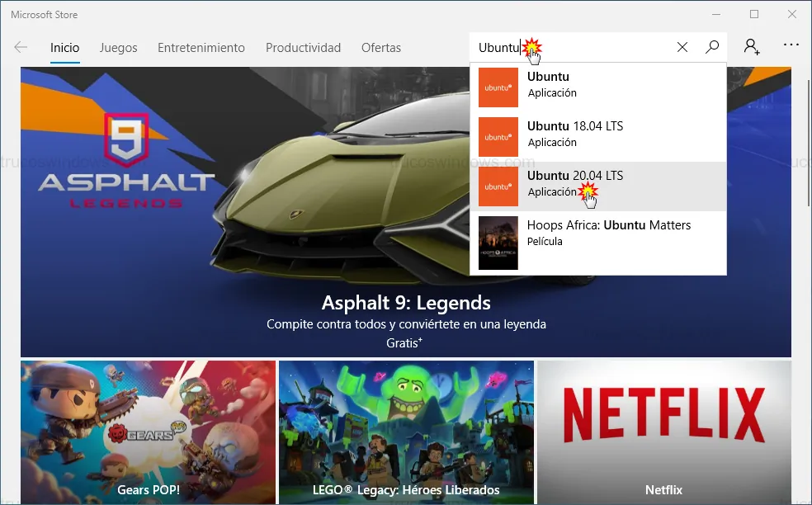Open the user account sign-in icon
The height and width of the screenshot is (505, 812).
click(x=752, y=47)
